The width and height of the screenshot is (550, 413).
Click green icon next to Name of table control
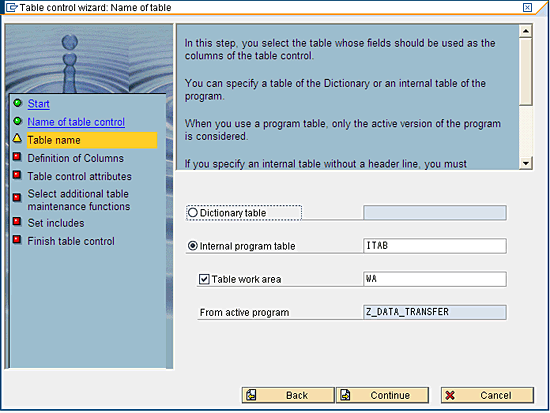tap(18, 121)
